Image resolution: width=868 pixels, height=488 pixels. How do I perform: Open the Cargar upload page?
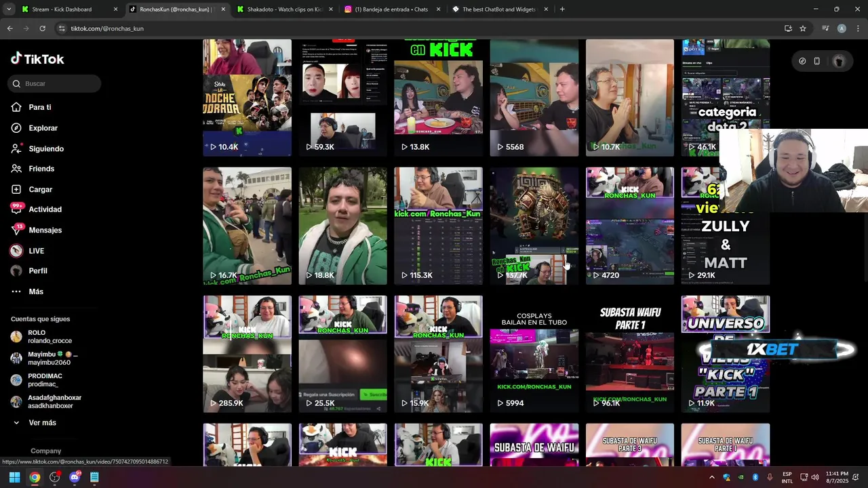point(32,189)
